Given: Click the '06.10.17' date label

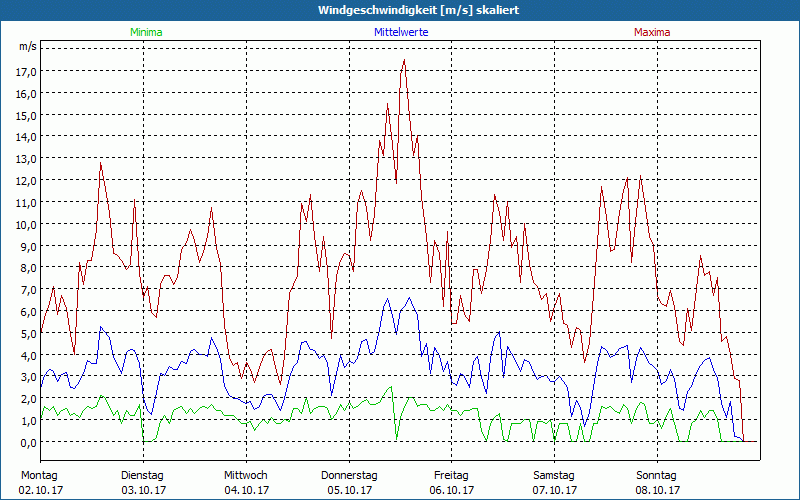Looking at the screenshot, I should (x=452, y=490).
